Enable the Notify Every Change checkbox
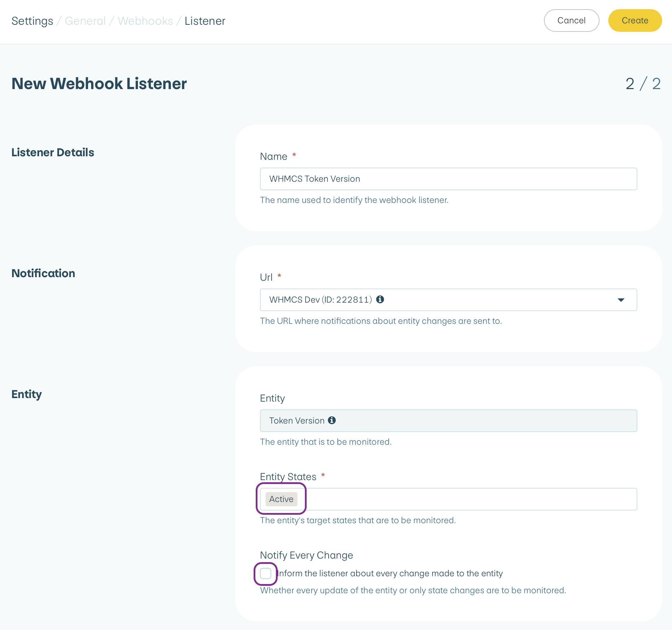This screenshot has height=630, width=672. (266, 573)
